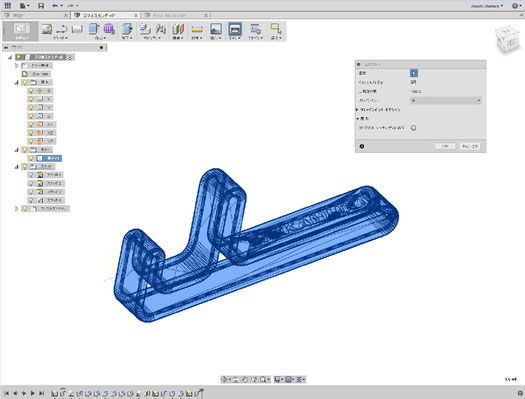Open the combo box dropdown in dialog

pyautogui.click(x=446, y=100)
